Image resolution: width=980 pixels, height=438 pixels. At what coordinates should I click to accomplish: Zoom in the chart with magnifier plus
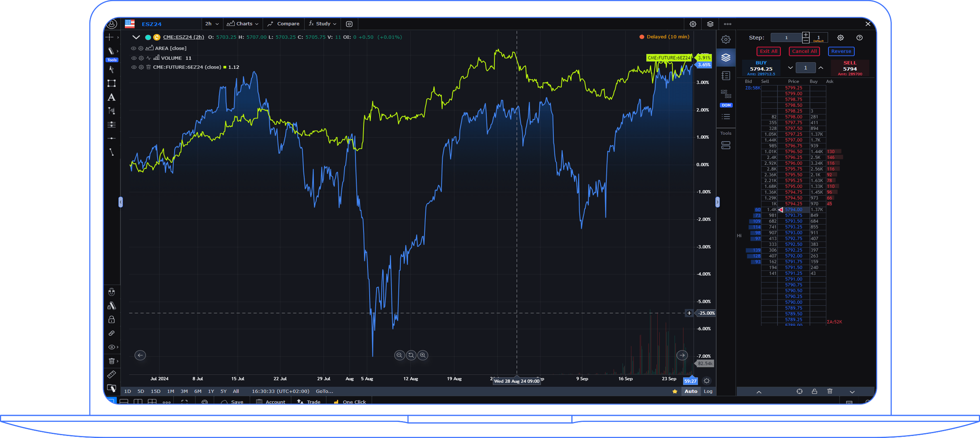click(x=423, y=355)
